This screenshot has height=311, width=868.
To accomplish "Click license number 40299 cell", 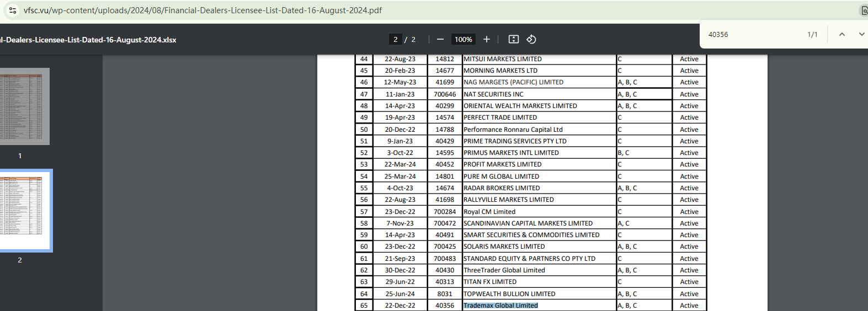I will pos(445,106).
